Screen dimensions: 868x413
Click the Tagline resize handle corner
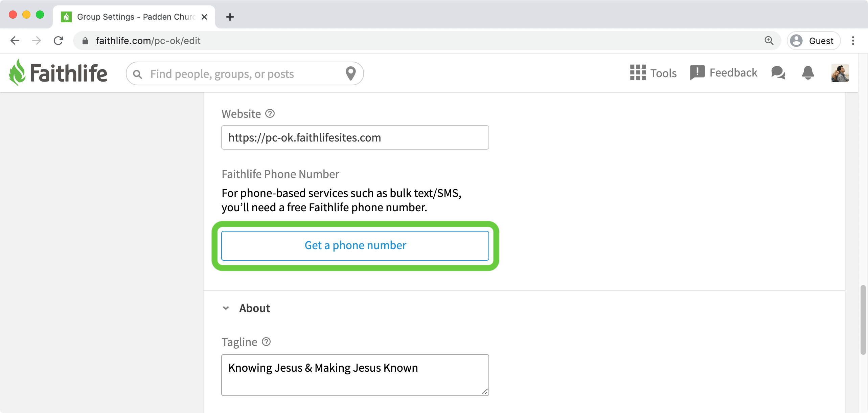point(485,392)
